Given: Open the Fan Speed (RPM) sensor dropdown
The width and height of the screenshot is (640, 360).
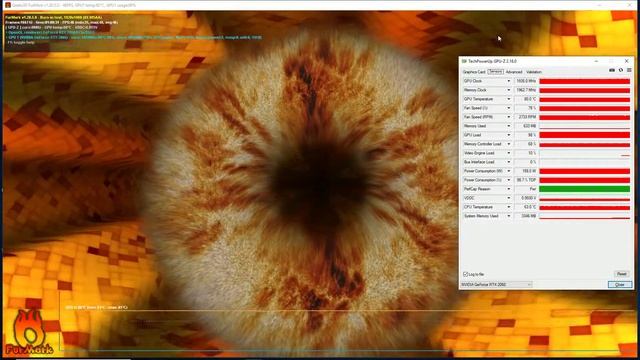Looking at the screenshot, I should tap(509, 117).
